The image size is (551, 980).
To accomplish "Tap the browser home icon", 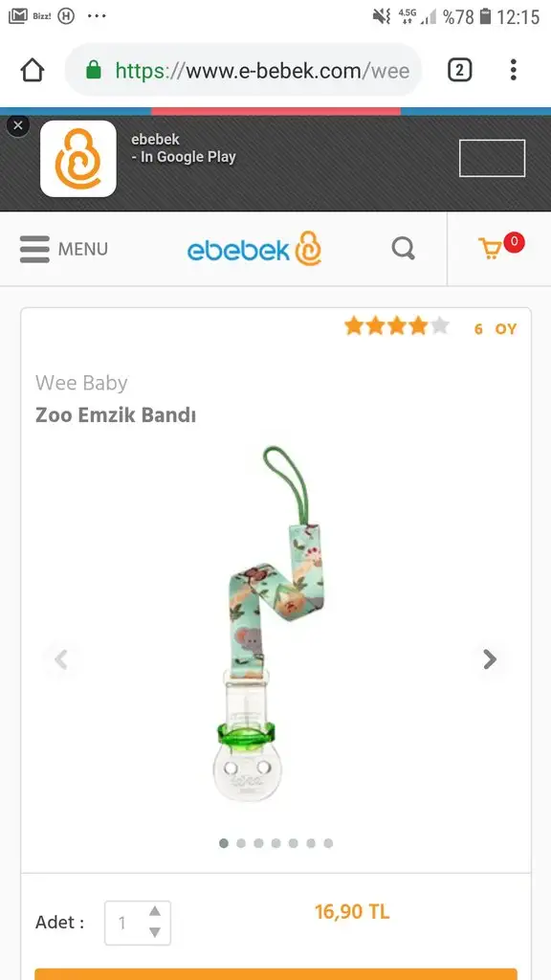I will [x=33, y=70].
